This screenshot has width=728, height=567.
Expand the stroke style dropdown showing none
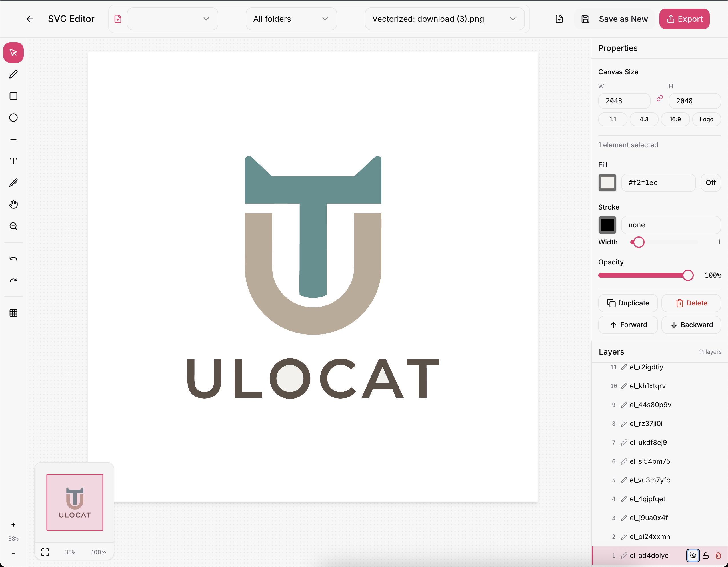click(x=671, y=225)
